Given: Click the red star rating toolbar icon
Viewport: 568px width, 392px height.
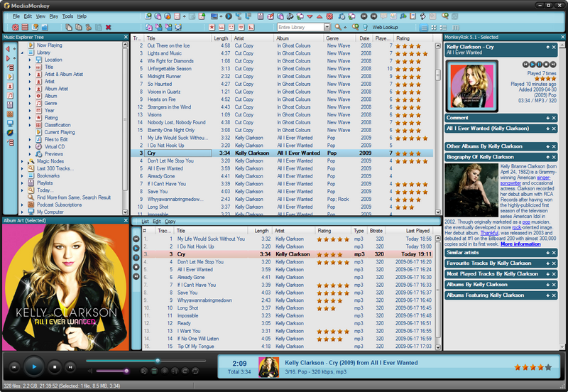Looking at the screenshot, I should pos(212,27).
